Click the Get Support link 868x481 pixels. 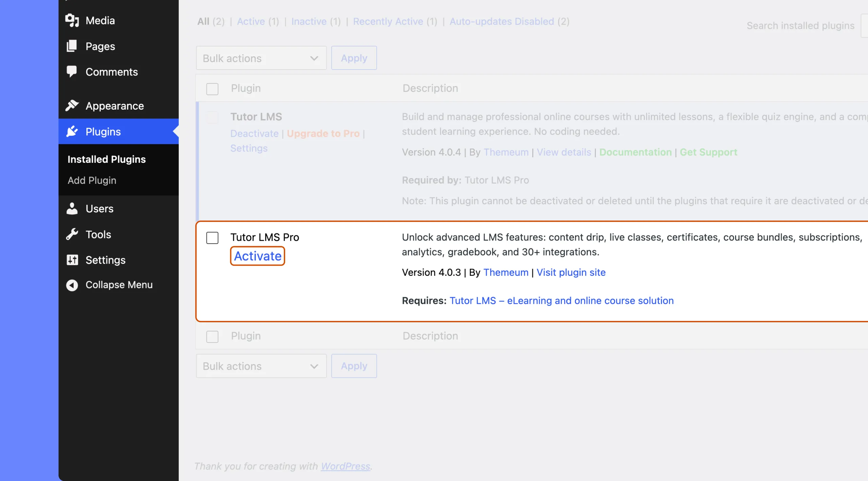[708, 152]
